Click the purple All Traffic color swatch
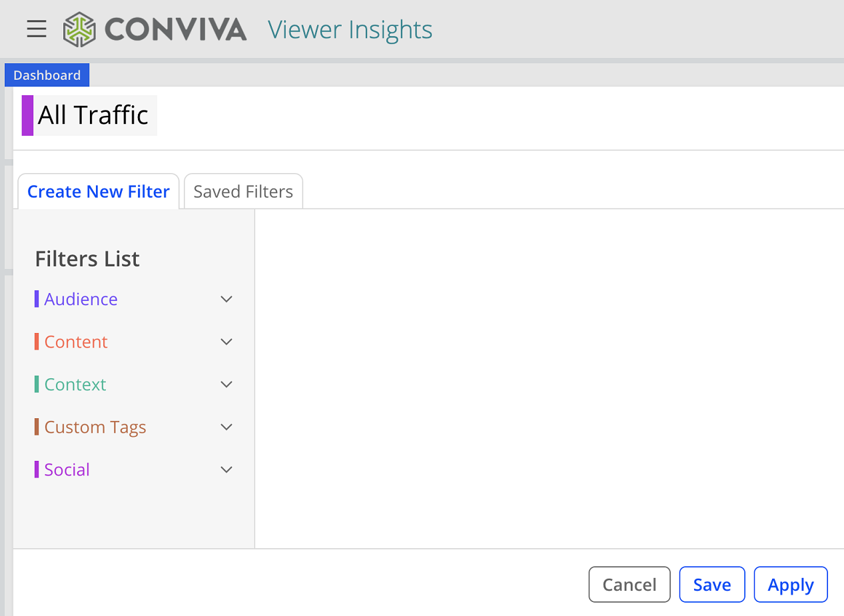The image size is (844, 616). [x=27, y=115]
